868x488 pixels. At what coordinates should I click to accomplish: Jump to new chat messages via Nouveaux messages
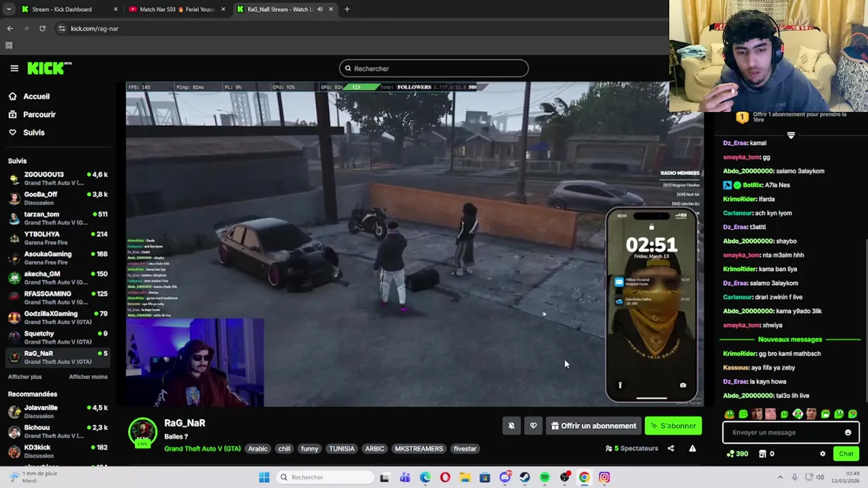click(x=790, y=340)
